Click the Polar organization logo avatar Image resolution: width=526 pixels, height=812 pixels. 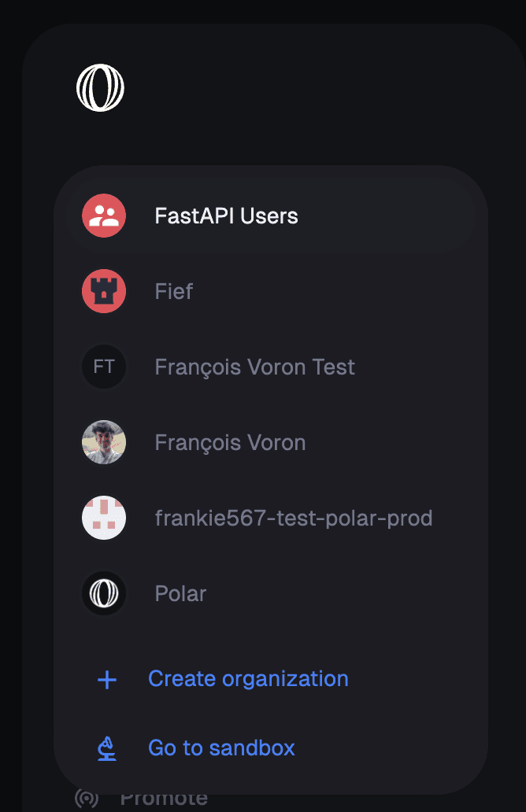coord(104,593)
